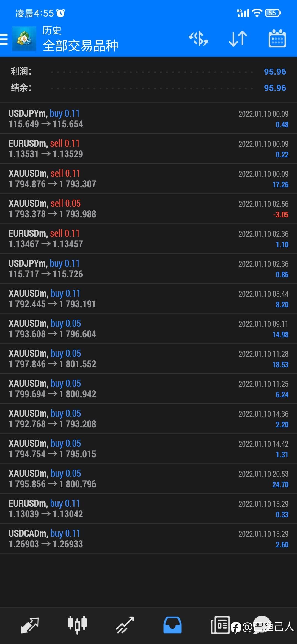Tap the alarm clock status bar icon

click(x=61, y=13)
